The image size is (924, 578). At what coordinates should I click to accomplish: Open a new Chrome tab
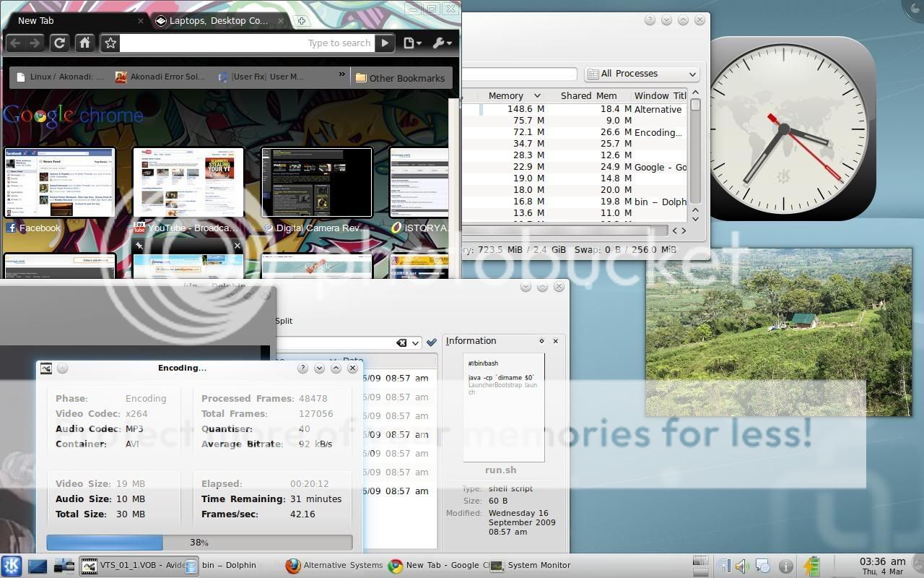tap(302, 21)
